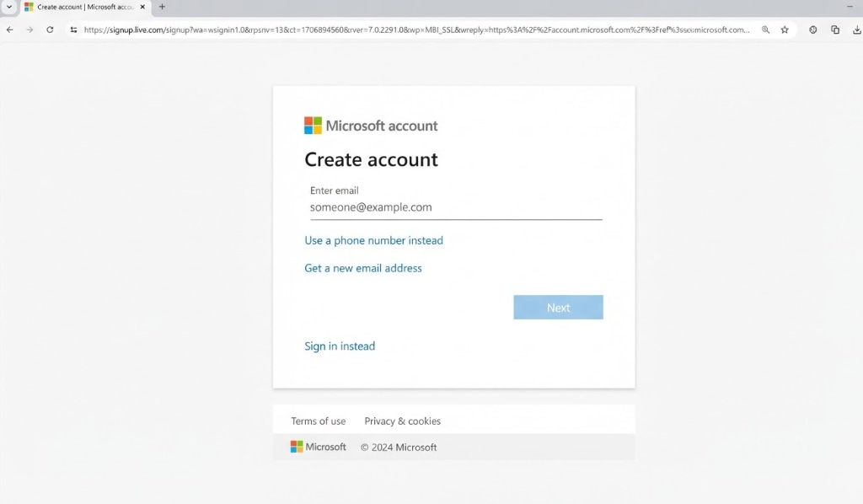
Task: Click the Enter email input field
Action: [x=456, y=207]
